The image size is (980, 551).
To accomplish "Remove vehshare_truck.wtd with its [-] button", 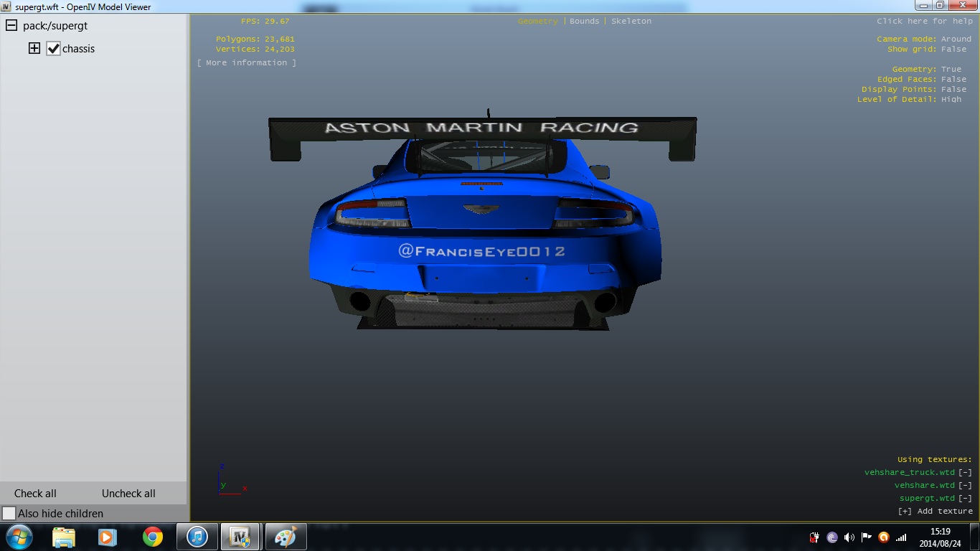I will 966,473.
